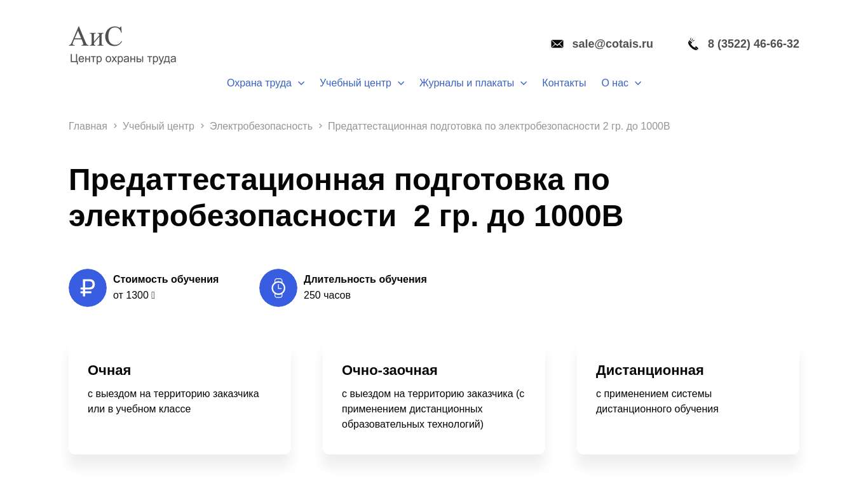Screen dimensions: 868x488
Task: Open the Контакты menu item
Action: tap(564, 83)
